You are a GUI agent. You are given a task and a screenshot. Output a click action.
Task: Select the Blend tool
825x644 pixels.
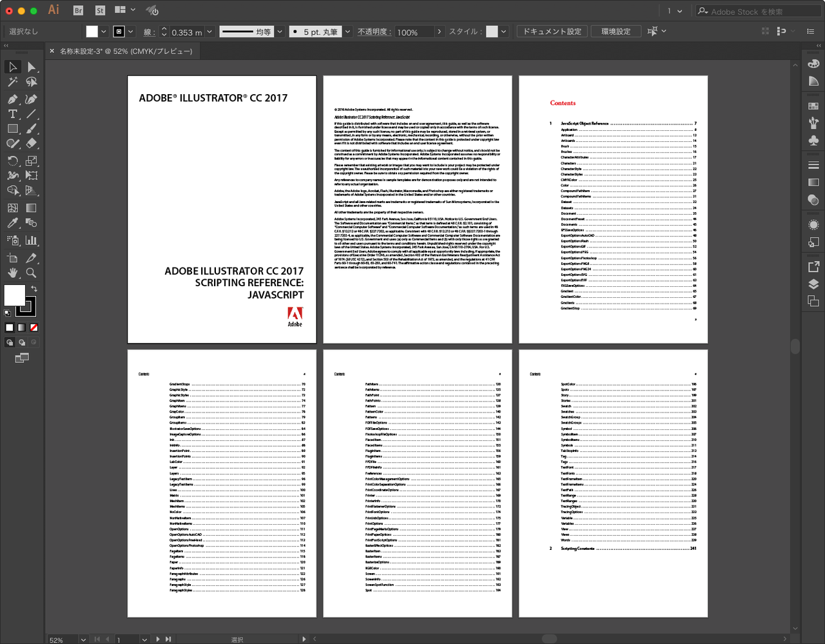(31, 223)
